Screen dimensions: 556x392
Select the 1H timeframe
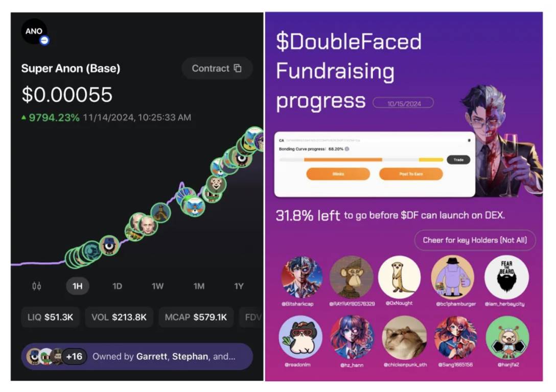pos(77,286)
